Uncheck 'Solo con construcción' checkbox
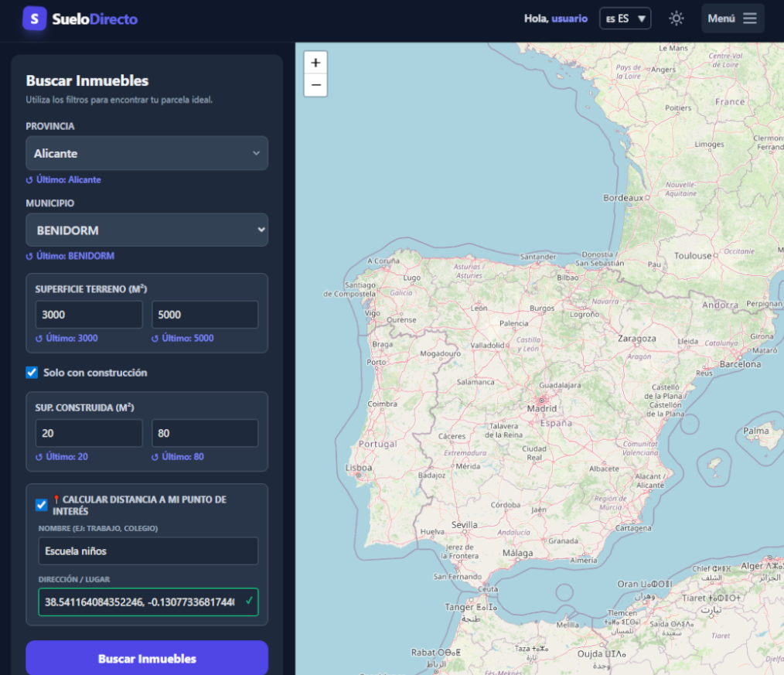The height and width of the screenshot is (675, 784). pos(32,373)
